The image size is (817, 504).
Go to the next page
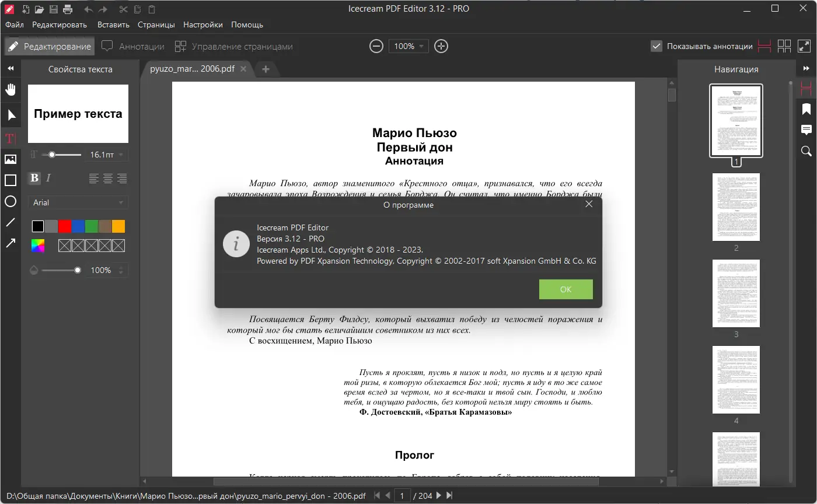(x=438, y=495)
